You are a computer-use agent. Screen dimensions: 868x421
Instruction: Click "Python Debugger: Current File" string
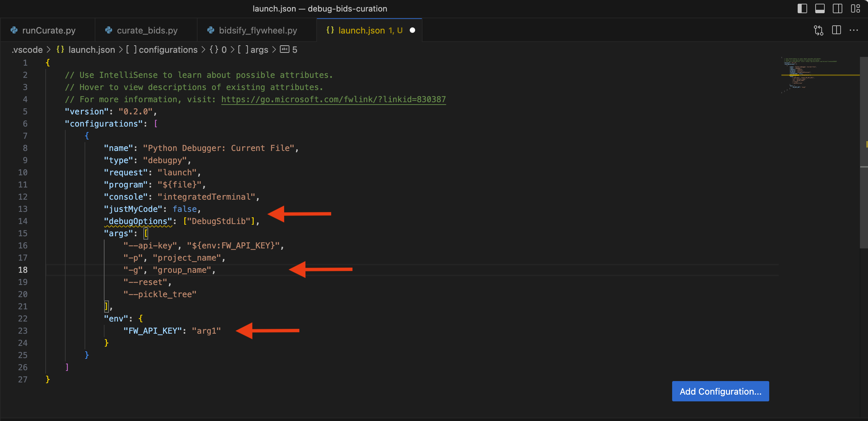coord(219,148)
